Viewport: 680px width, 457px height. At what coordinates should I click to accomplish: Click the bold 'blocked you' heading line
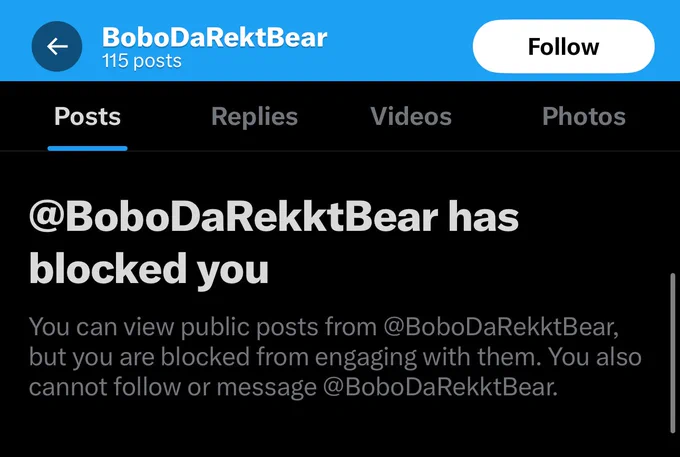pyautogui.click(x=149, y=270)
